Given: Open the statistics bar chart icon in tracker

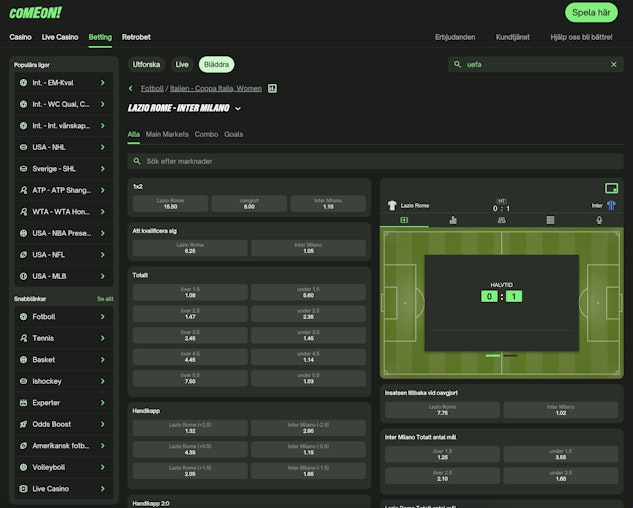Looking at the screenshot, I should pos(453,220).
